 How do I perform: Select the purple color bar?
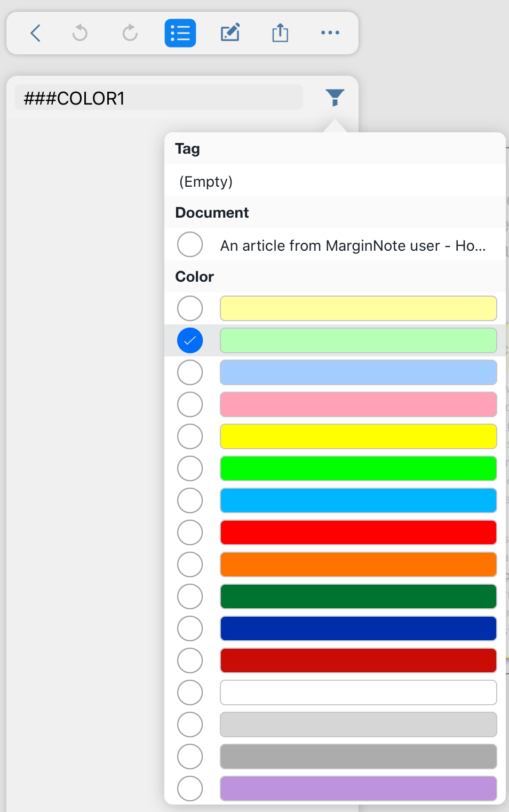(359, 789)
